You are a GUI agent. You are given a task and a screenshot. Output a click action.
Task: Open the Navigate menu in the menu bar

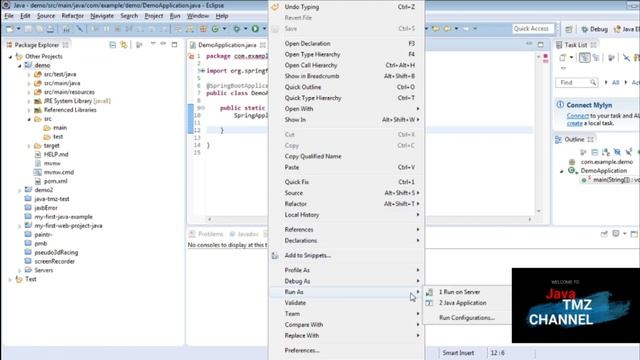[x=102, y=16]
